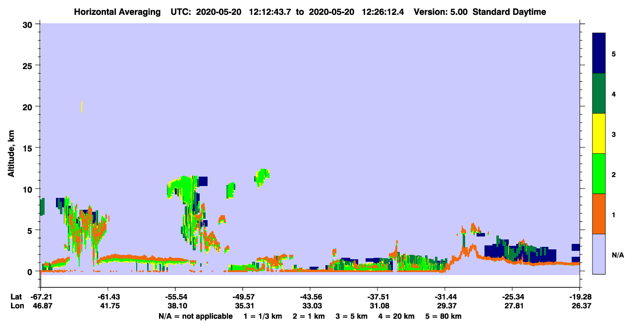Click longitude value 38.10
This screenshot has width=644, height=330.
(177, 306)
